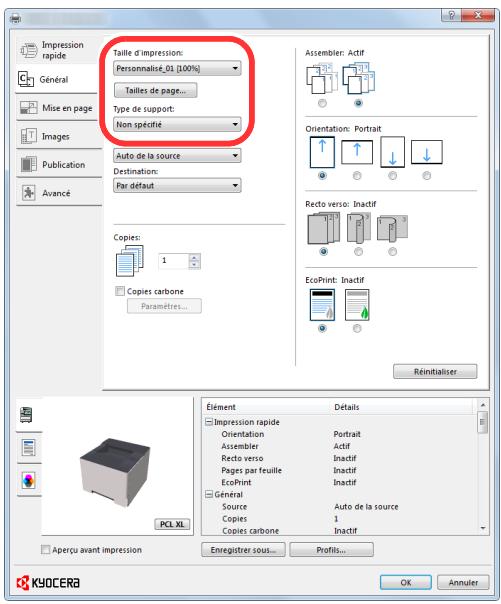Image resolution: width=501 pixels, height=604 pixels.
Task: Select the EcoPrint active radio button
Action: point(357,328)
